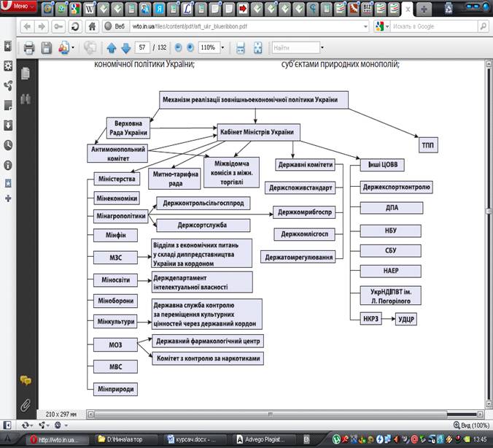This screenshot has width=493, height=448.
Task: Click the page number field showing 57
Action: point(142,48)
